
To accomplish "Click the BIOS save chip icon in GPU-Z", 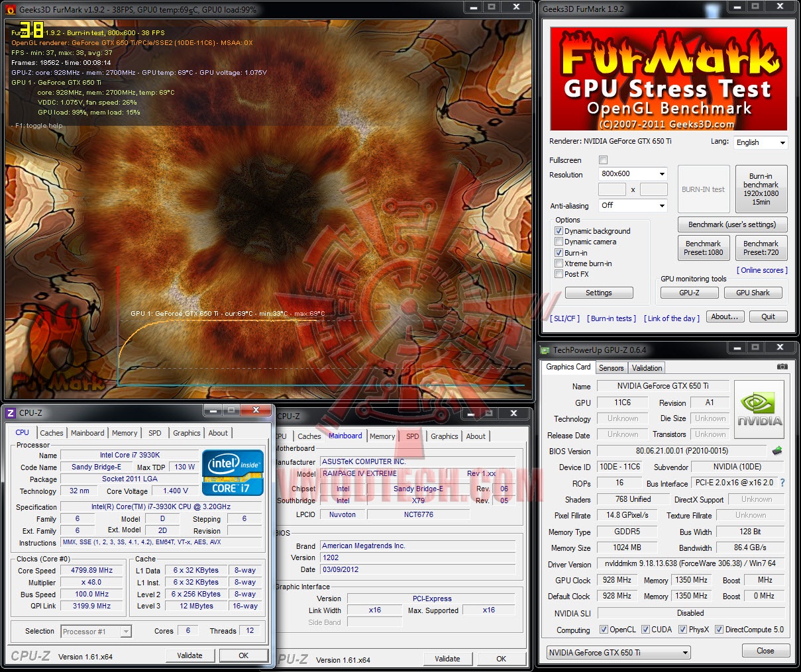I will coord(777,451).
